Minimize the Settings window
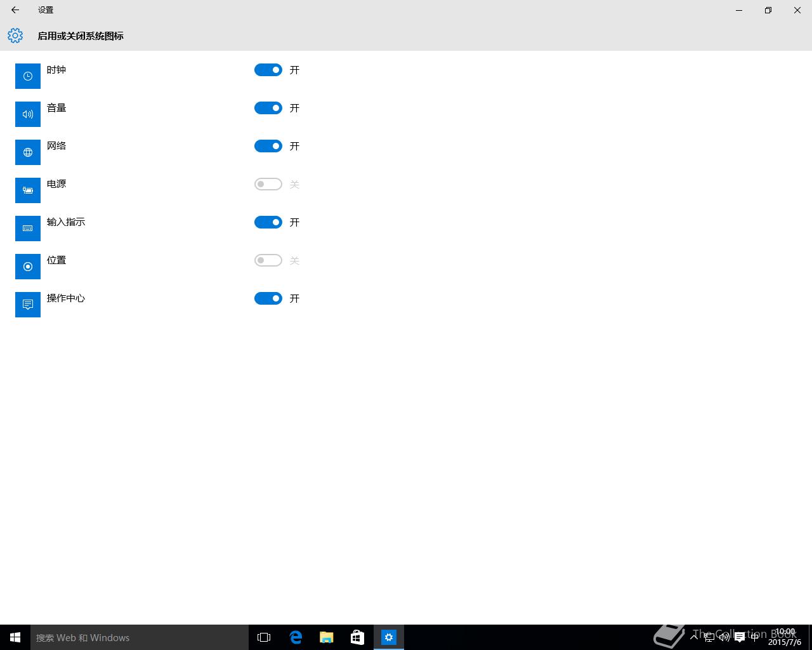This screenshot has height=650, width=812. coord(739,10)
